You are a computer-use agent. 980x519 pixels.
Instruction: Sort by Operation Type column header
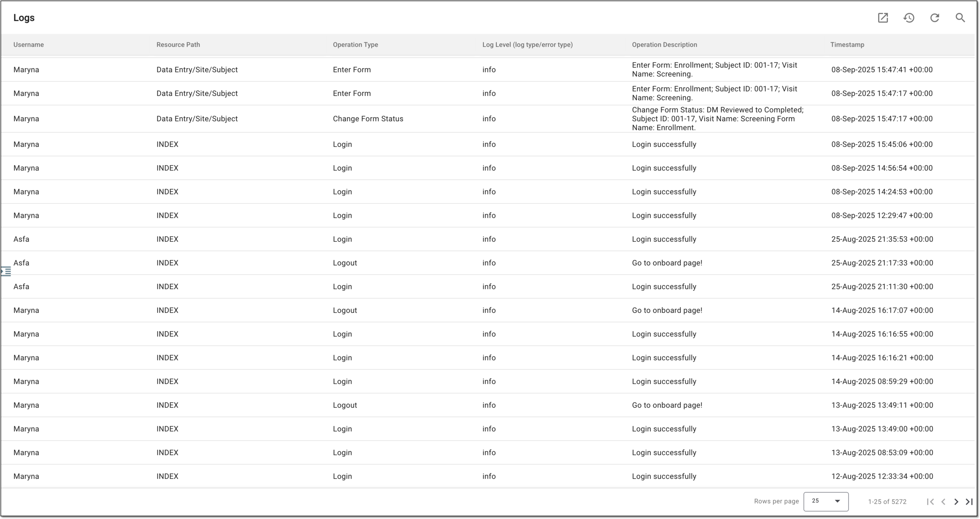coord(356,45)
